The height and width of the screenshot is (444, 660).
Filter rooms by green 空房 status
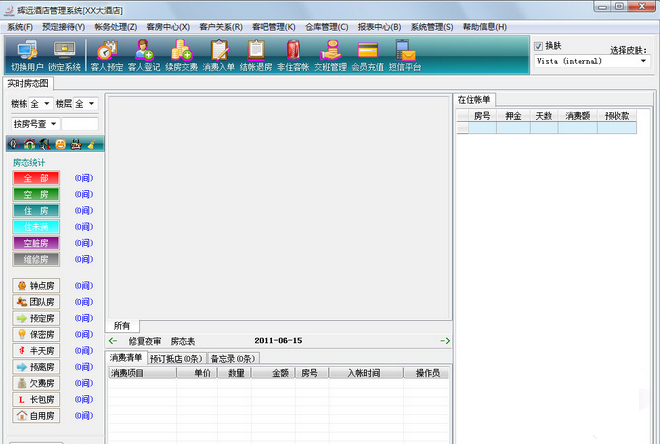tap(36, 194)
